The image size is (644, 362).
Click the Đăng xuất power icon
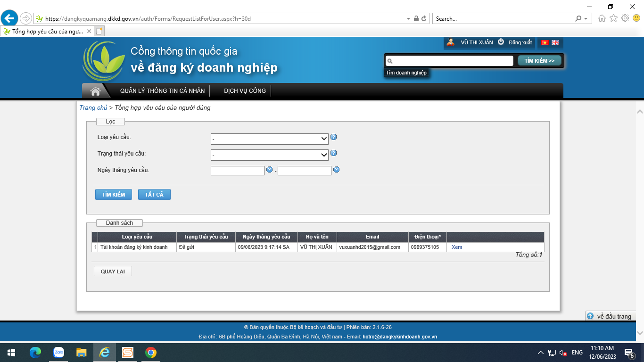[x=501, y=42]
